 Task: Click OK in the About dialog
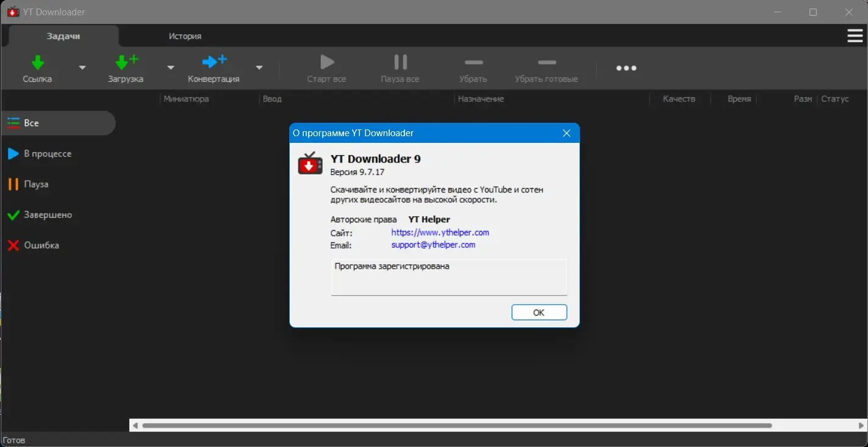[x=539, y=312]
